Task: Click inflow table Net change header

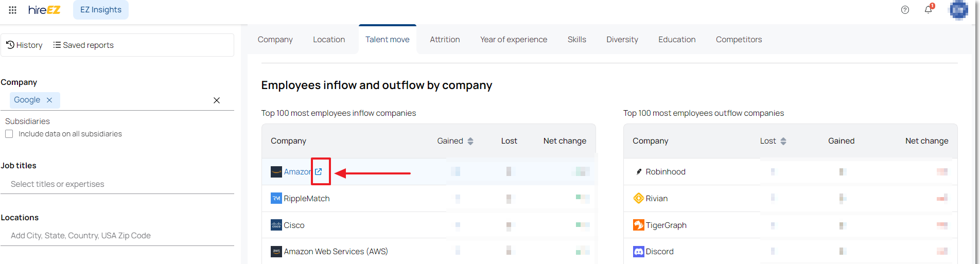Action: point(565,141)
